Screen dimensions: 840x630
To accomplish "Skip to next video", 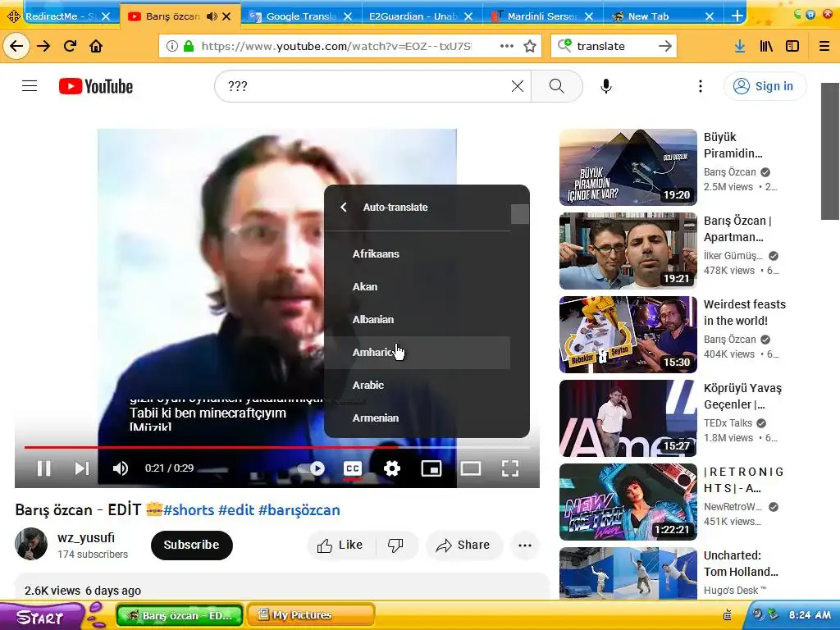I will pos(81,468).
